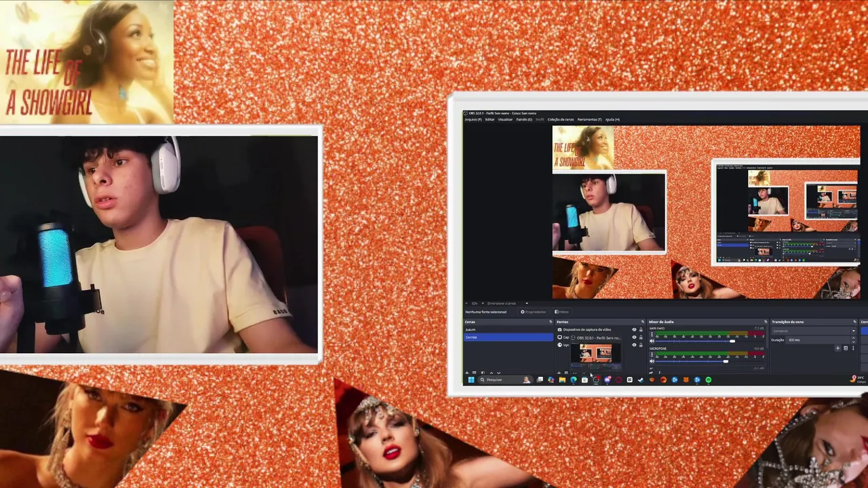
Task: Toggle eye icon of the Cap... source row
Action: (x=634, y=337)
